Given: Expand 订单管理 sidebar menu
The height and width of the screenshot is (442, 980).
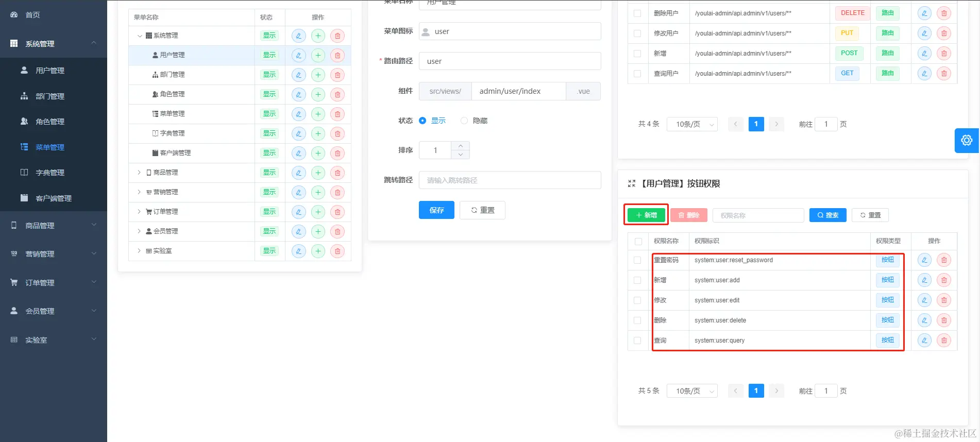Looking at the screenshot, I should tap(54, 282).
